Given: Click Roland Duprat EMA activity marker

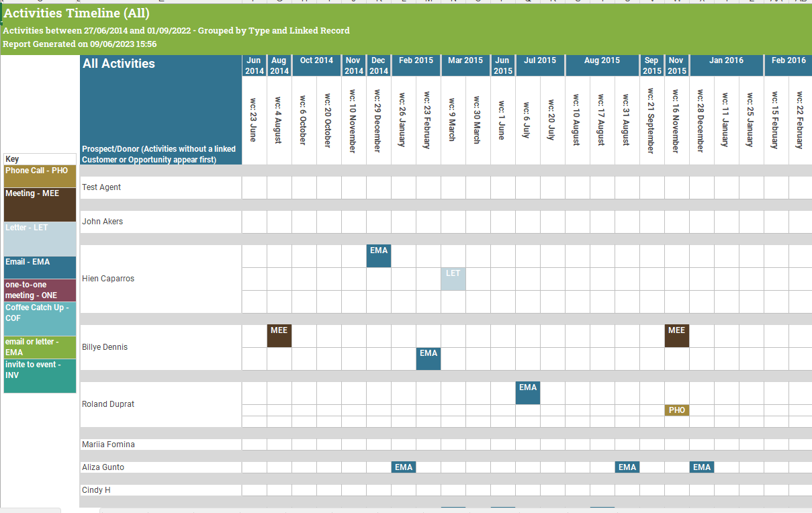Looking at the screenshot, I should tap(528, 393).
